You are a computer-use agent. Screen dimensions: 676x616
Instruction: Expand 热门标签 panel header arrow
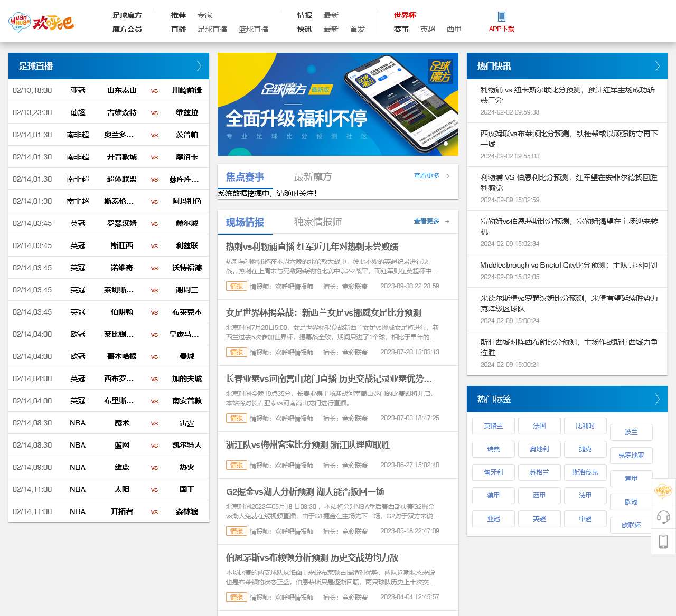(657, 399)
